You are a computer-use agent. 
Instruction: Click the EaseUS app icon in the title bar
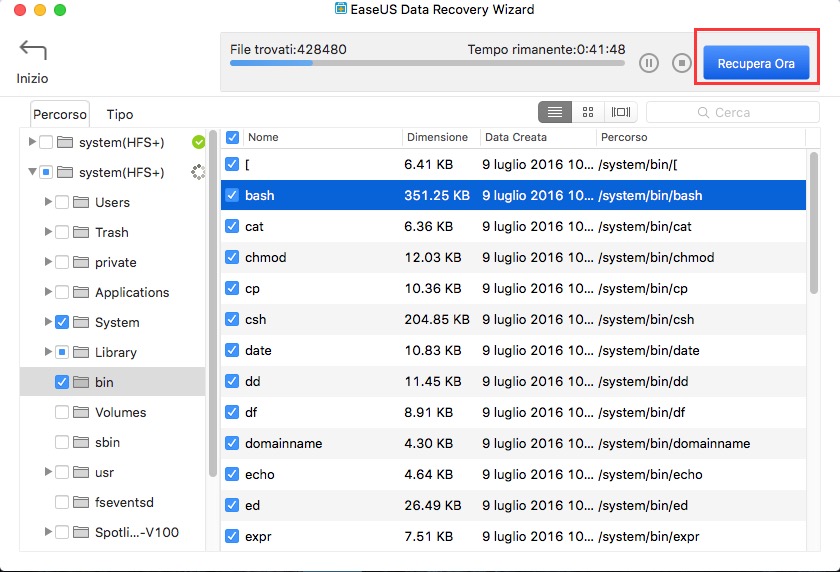[341, 9]
